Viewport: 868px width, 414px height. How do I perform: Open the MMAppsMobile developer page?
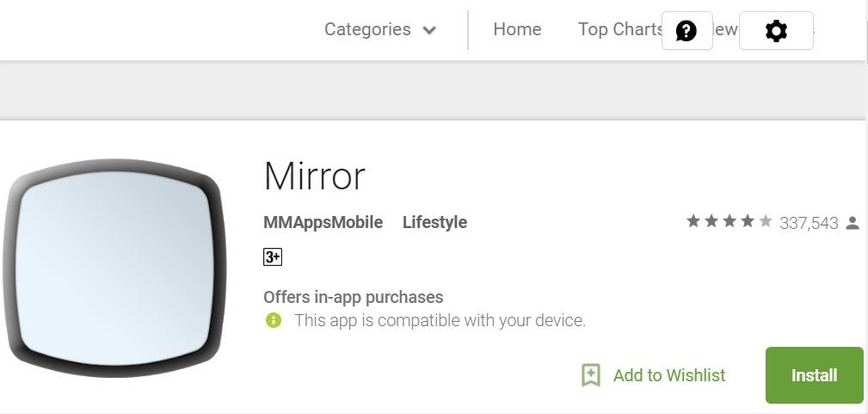coord(323,222)
